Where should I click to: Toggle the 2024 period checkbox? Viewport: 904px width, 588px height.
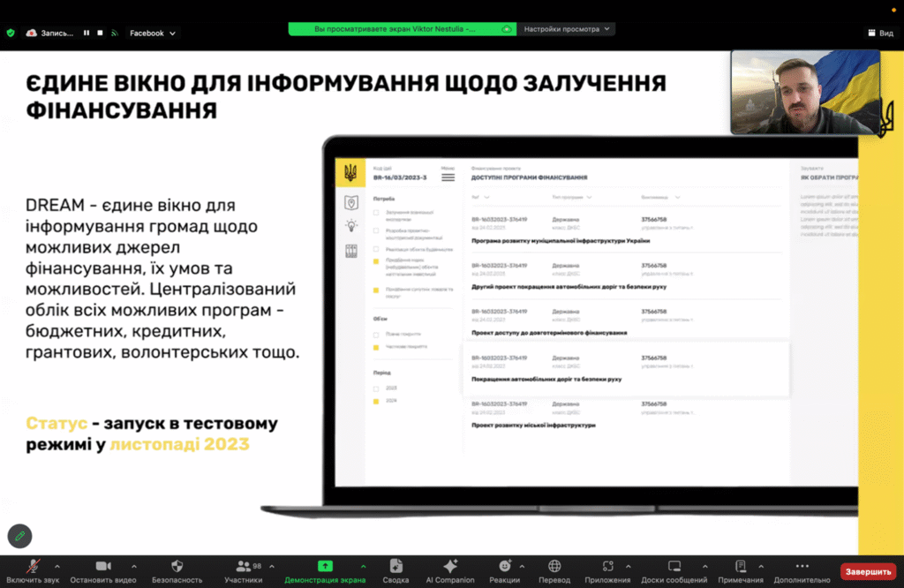pyautogui.click(x=376, y=401)
